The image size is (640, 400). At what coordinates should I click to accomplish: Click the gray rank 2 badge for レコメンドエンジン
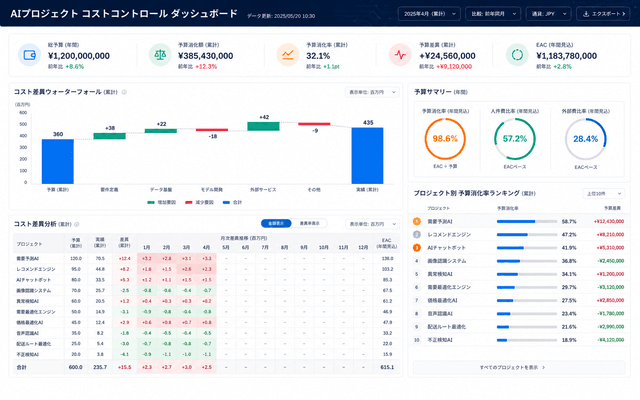pyautogui.click(x=417, y=234)
